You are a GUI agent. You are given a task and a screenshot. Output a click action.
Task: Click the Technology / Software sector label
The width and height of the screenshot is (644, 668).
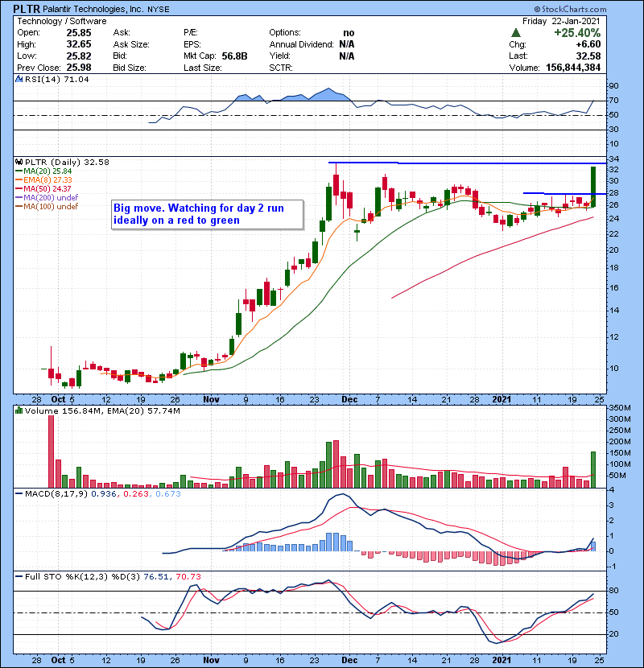[x=62, y=21]
